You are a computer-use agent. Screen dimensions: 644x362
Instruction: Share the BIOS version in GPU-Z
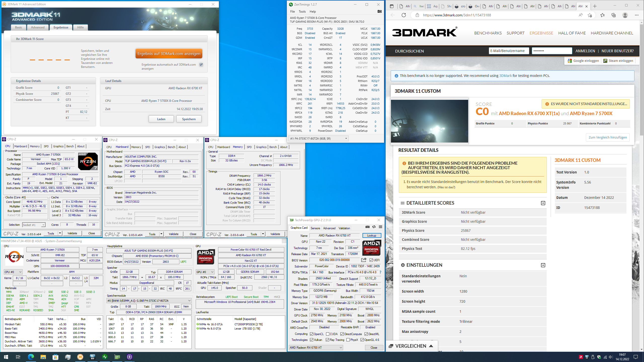point(364,260)
